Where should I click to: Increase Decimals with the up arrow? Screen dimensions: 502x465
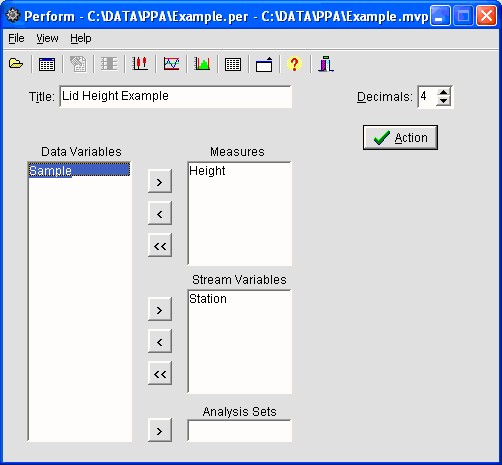pyautogui.click(x=443, y=93)
